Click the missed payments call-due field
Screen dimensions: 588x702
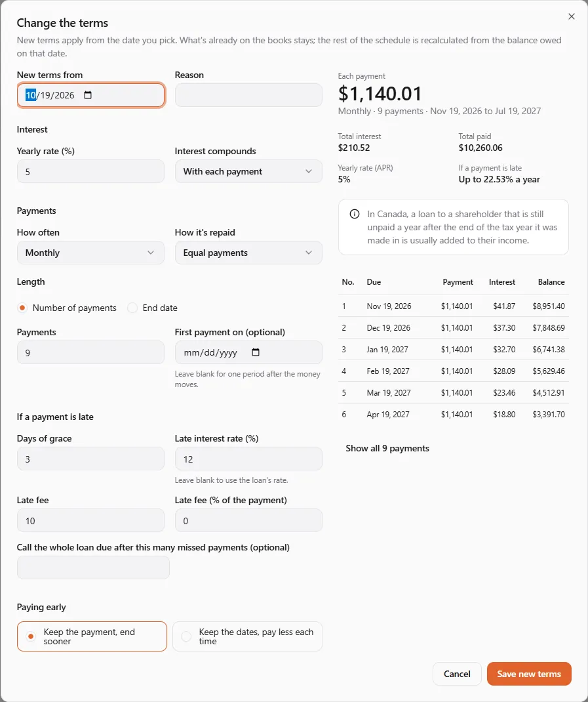[93, 568]
